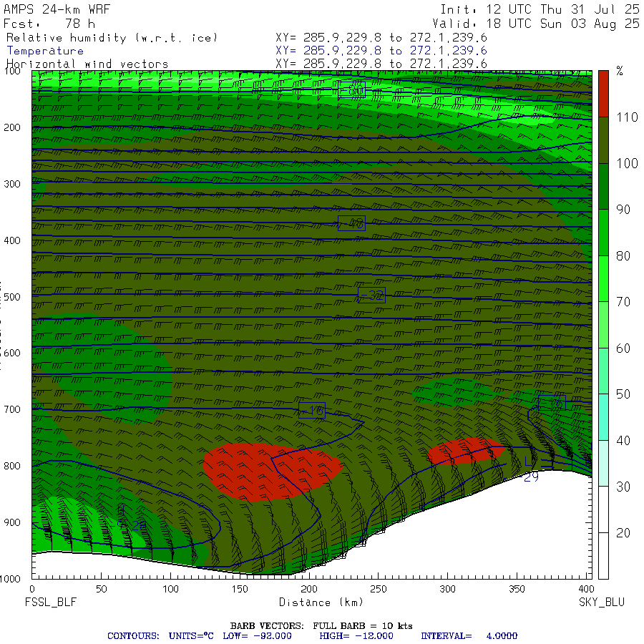Click the olive colorbar segment between 100 and 110

point(603,140)
